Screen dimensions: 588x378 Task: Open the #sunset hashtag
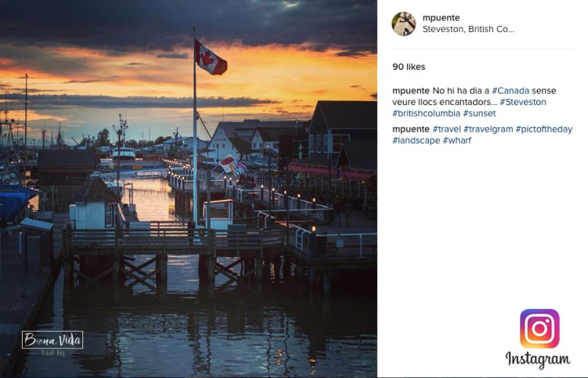click(x=479, y=114)
